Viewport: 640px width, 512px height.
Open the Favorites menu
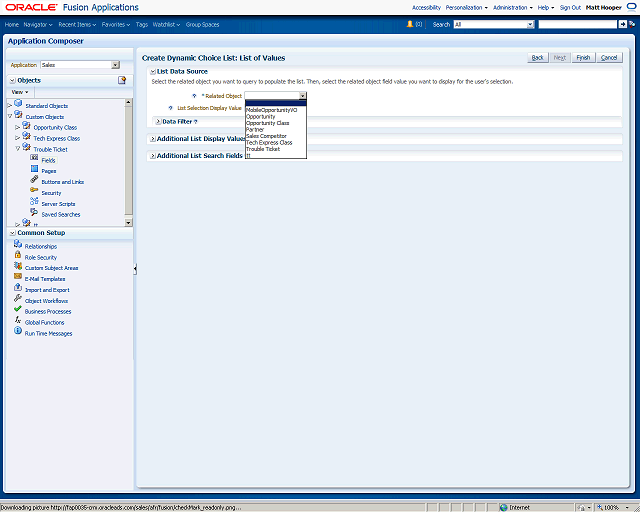pos(116,24)
